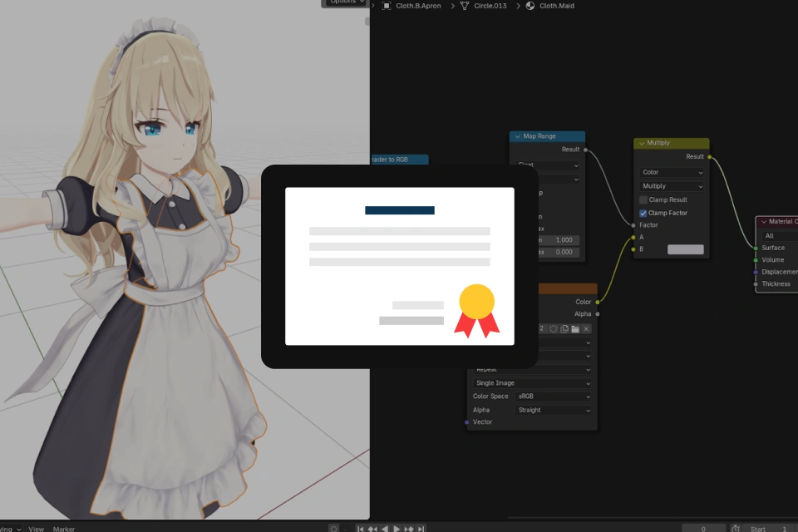798x532 pixels.
Task: Jump to the timeline end frame
Action: [421, 529]
